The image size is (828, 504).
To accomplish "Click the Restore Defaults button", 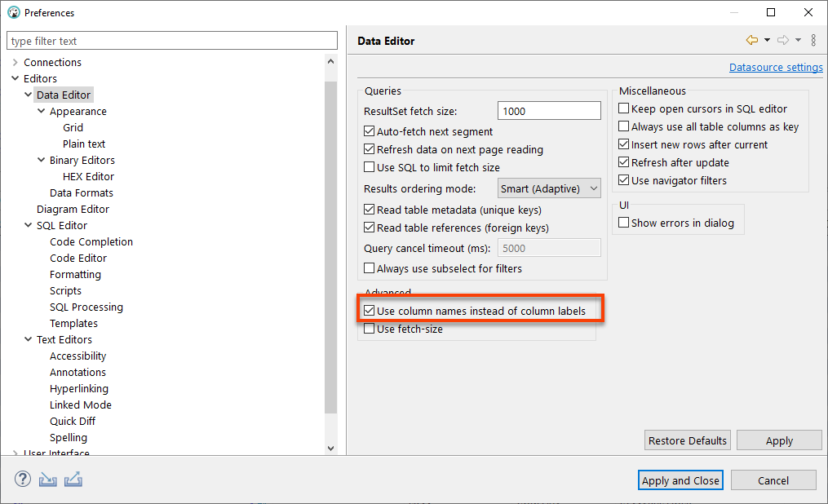I will click(687, 440).
